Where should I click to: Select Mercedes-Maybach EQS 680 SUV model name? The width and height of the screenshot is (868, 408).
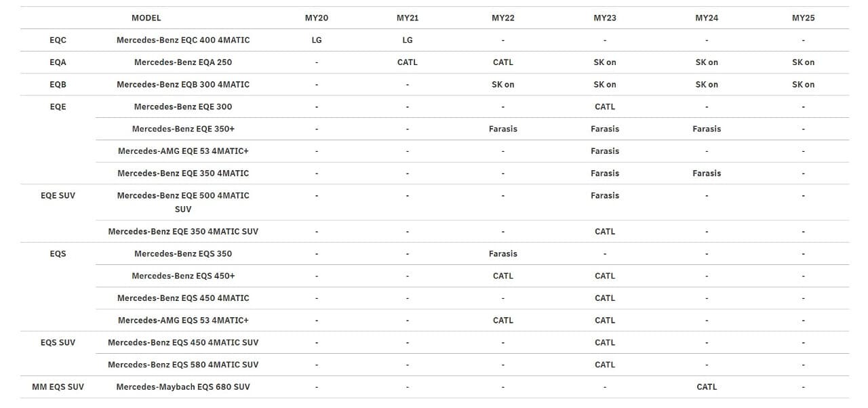183,387
